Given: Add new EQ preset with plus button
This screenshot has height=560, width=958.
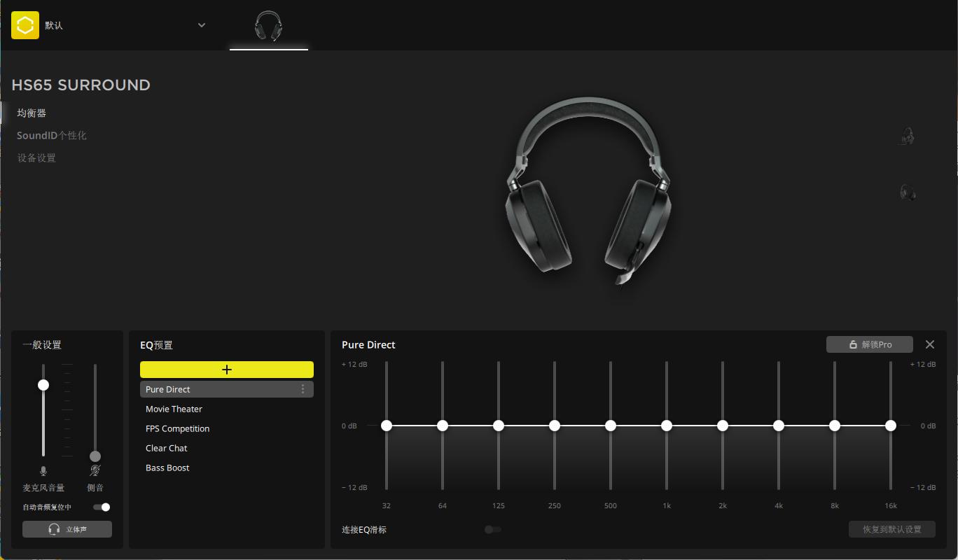Looking at the screenshot, I should point(226,370).
